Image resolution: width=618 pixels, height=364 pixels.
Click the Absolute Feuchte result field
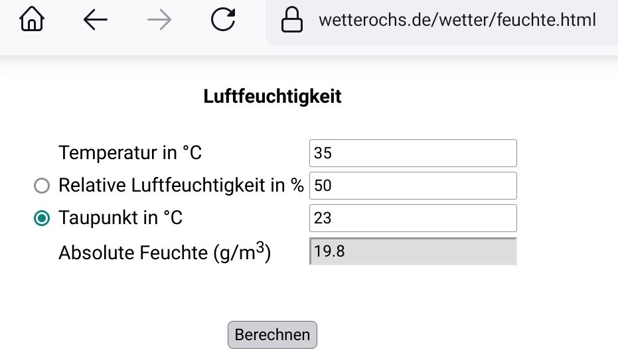pos(412,251)
